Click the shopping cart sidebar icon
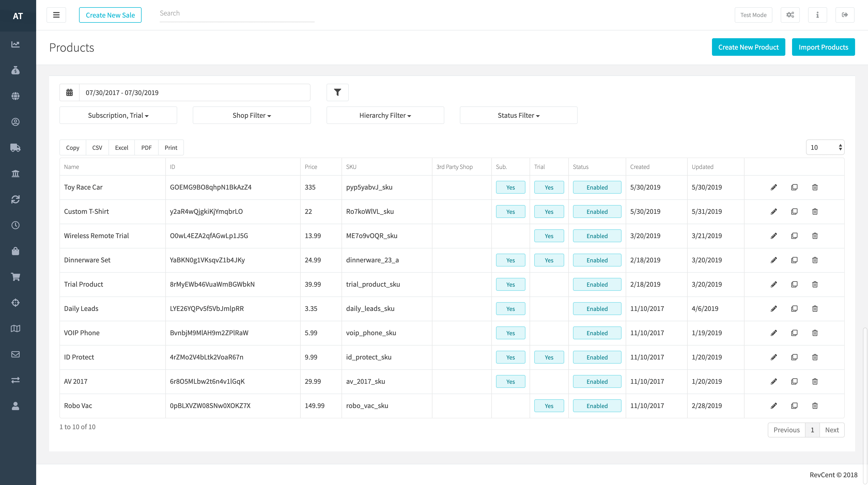 point(16,277)
